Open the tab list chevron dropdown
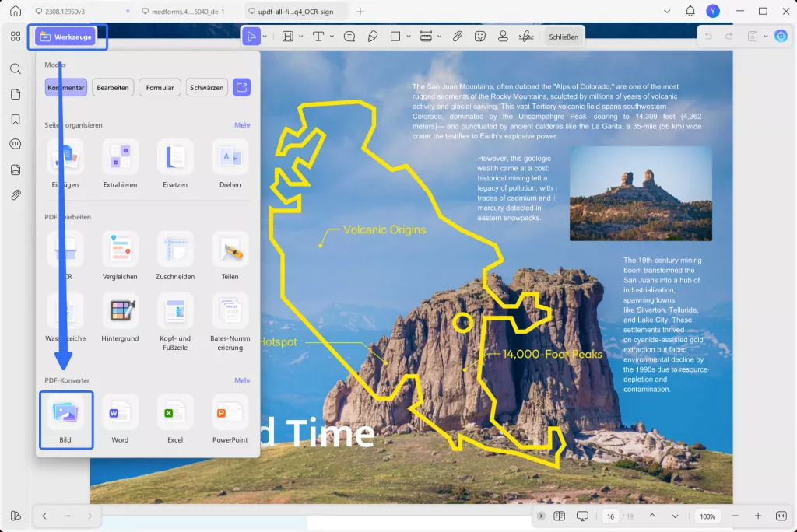 pos(667,11)
